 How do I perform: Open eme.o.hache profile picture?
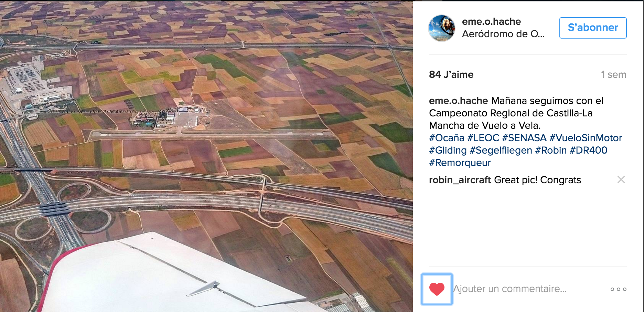(x=442, y=28)
